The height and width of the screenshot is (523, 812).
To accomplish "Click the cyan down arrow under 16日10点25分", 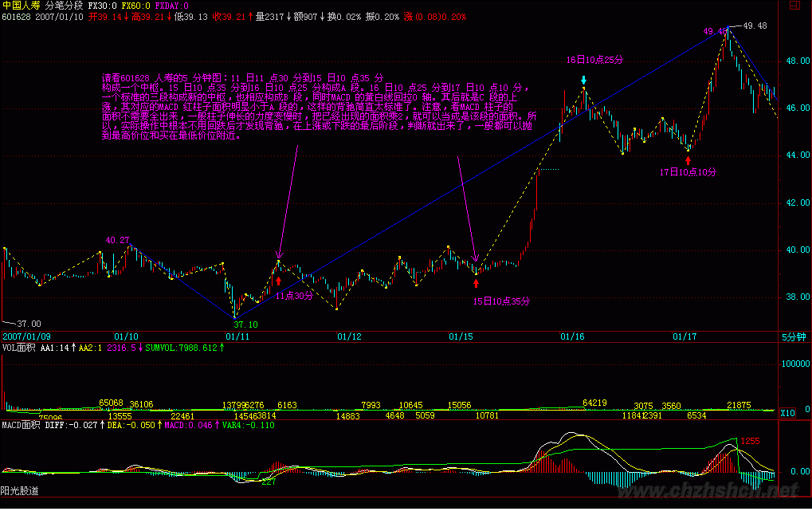I will tap(584, 80).
